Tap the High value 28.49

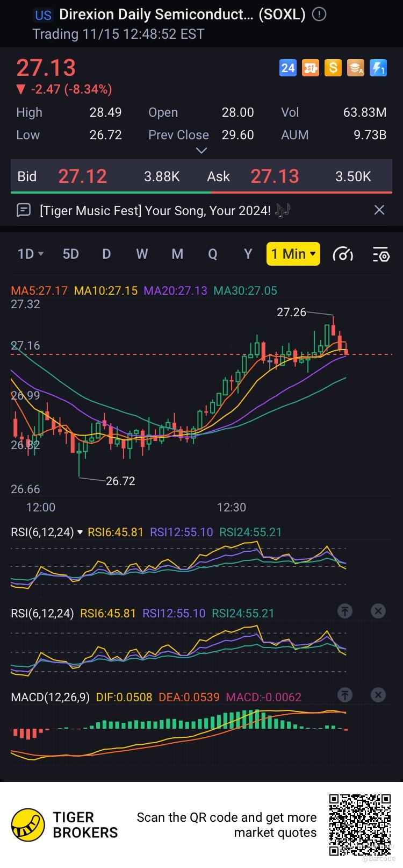[x=105, y=112]
